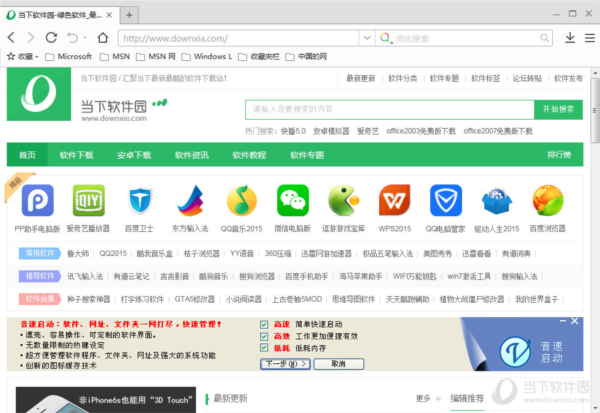This screenshot has width=600, height=413.
Task: Open 爱奇艺播放器 app icon
Action: (88, 200)
